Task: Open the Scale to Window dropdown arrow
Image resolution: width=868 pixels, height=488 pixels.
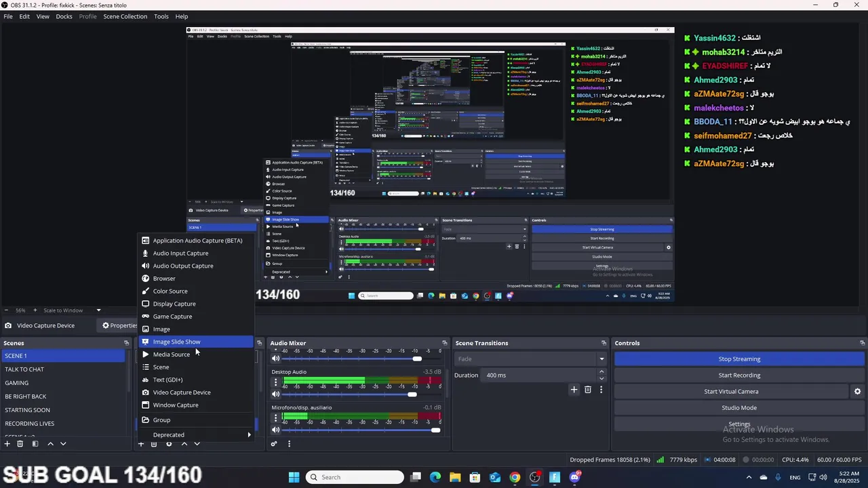Action: pyautogui.click(x=98, y=310)
